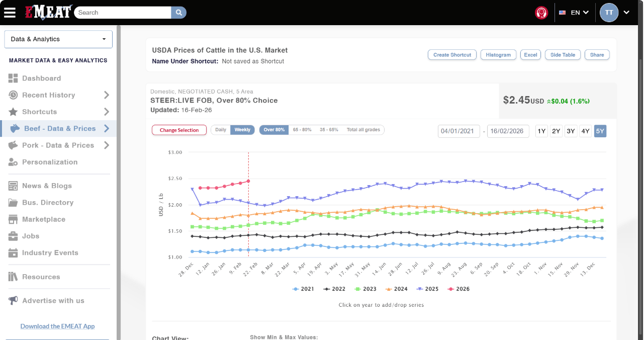Open the Data & Analytics dropdown
The image size is (644, 340).
58,39
